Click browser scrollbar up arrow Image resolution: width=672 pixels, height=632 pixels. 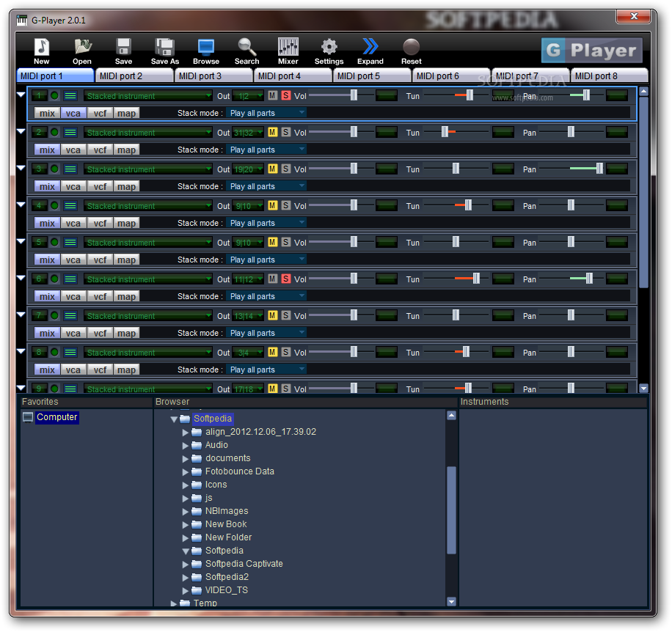[x=451, y=415]
